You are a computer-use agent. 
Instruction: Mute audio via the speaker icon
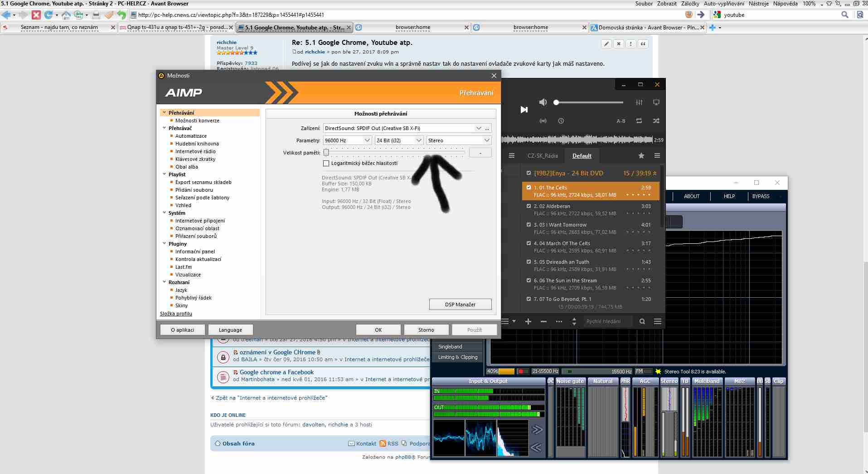pyautogui.click(x=543, y=102)
